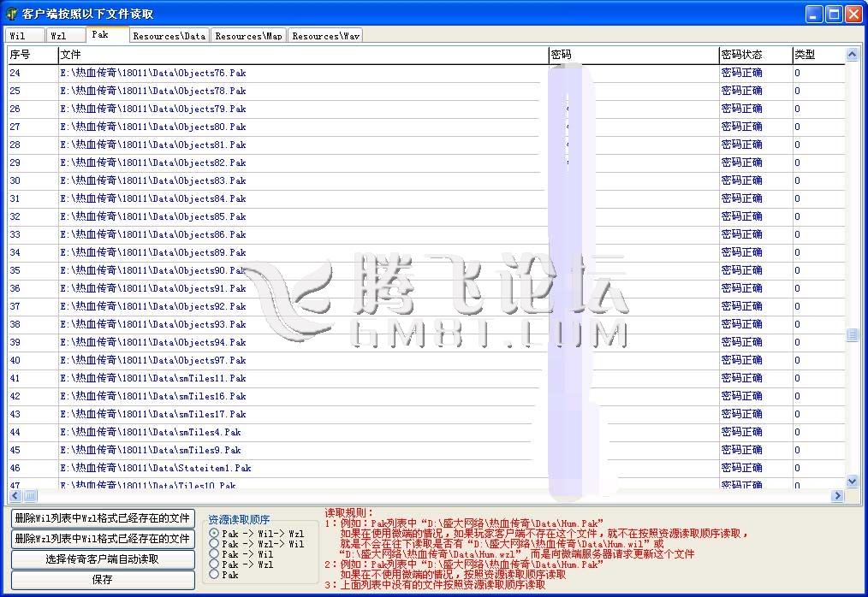
Task: Click the horizontal scrollbar left arrow
Action: tap(15, 496)
